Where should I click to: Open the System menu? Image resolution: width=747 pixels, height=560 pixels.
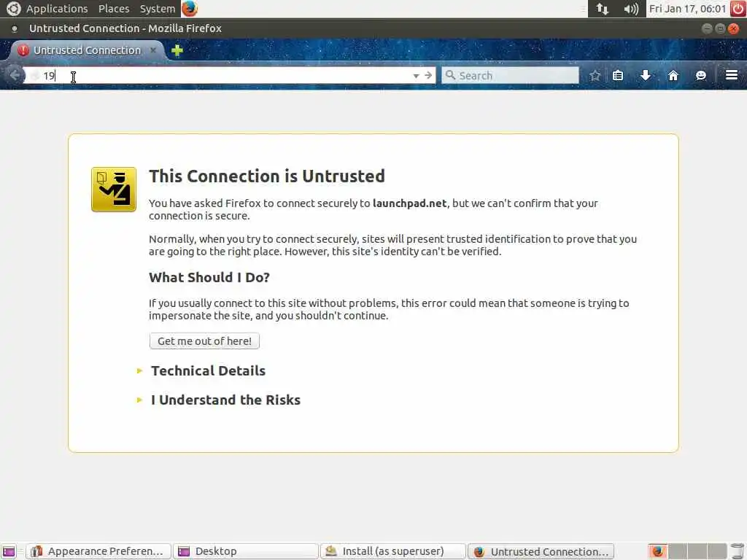click(x=158, y=9)
